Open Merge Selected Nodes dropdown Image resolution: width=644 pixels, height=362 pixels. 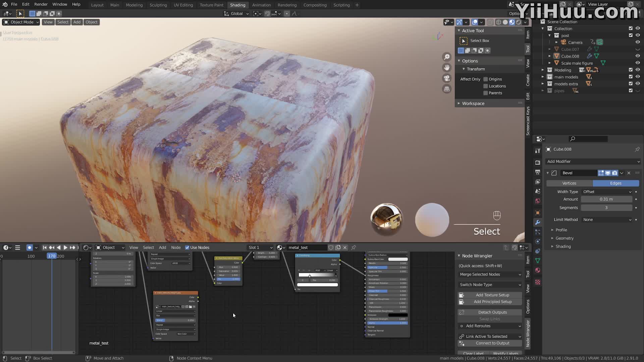pyautogui.click(x=490, y=274)
